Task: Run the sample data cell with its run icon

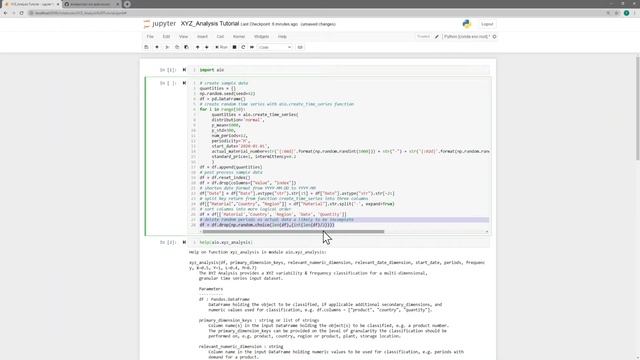Action: point(184,83)
